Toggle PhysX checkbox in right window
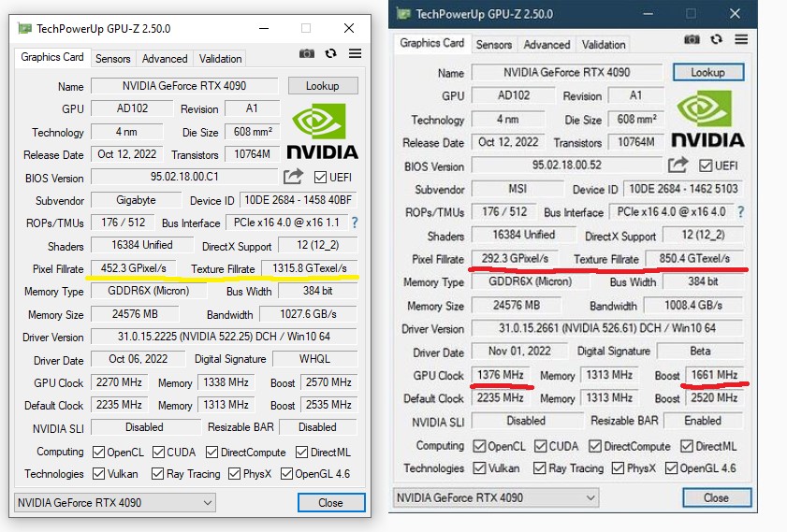This screenshot has width=787, height=532. [618, 468]
